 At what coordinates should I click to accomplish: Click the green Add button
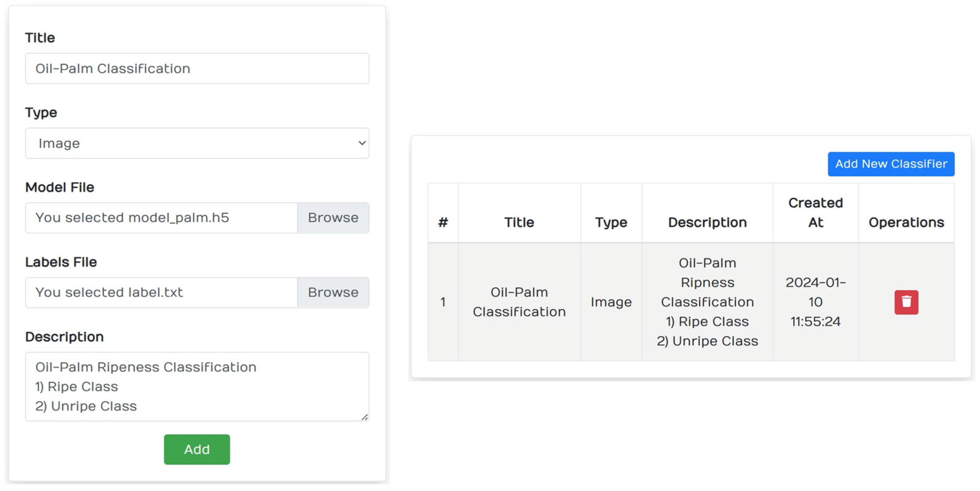[x=197, y=449]
